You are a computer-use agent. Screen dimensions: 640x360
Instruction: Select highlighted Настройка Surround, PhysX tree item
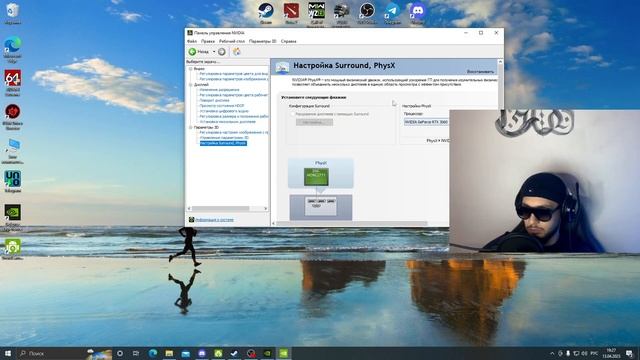coord(223,143)
